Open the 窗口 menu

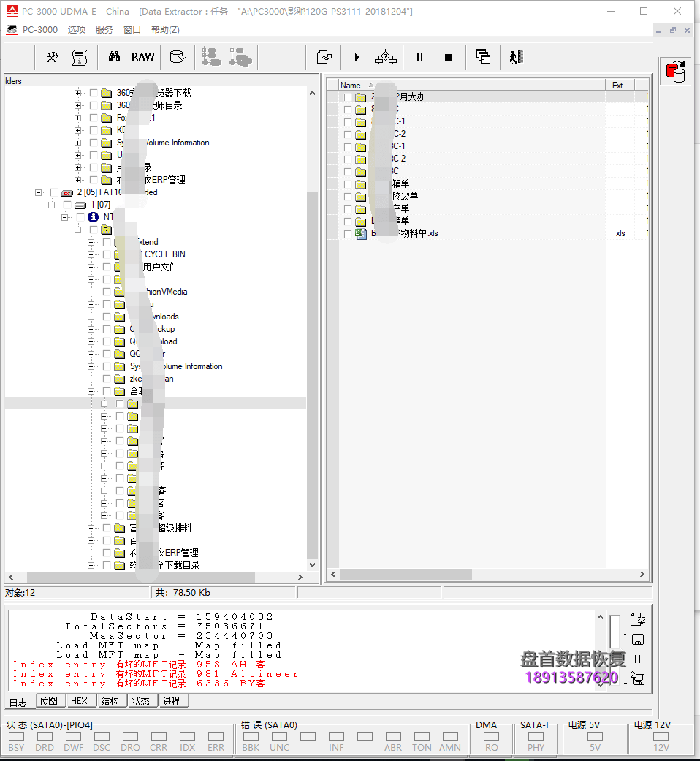[x=132, y=29]
